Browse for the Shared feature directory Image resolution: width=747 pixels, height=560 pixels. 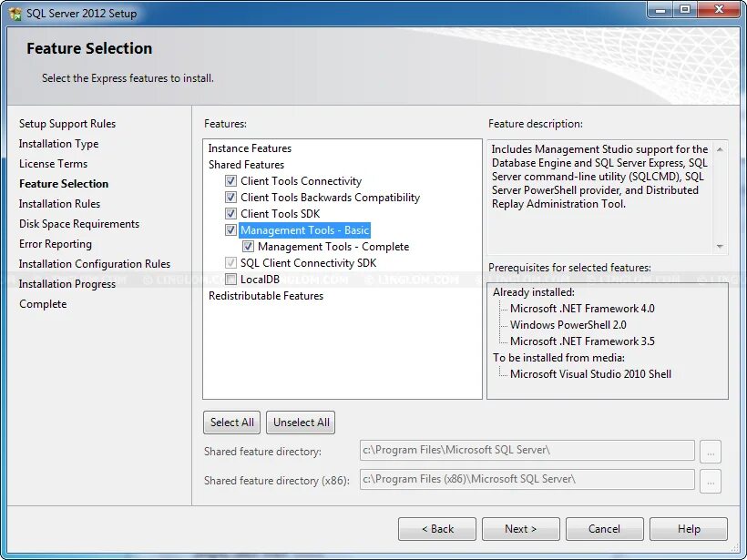click(711, 452)
